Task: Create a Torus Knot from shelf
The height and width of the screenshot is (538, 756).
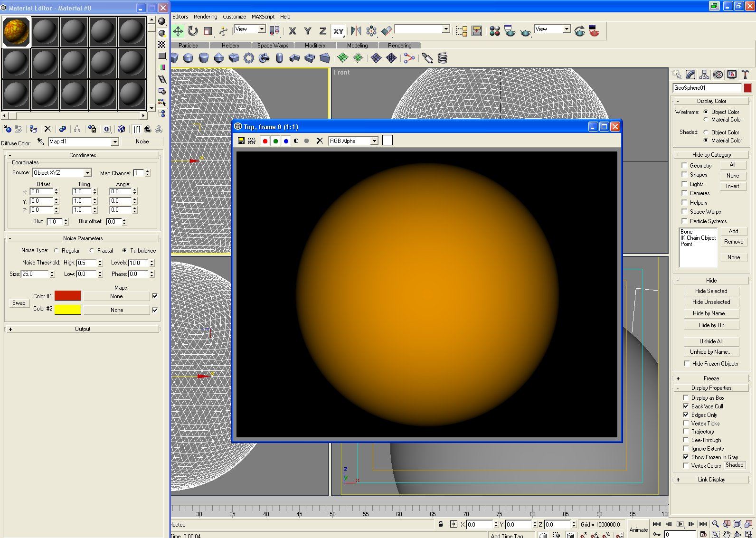Action: click(x=264, y=58)
